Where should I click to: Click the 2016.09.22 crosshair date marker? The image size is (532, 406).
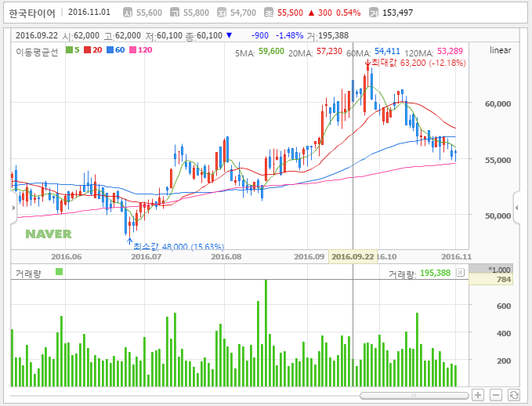pos(353,257)
